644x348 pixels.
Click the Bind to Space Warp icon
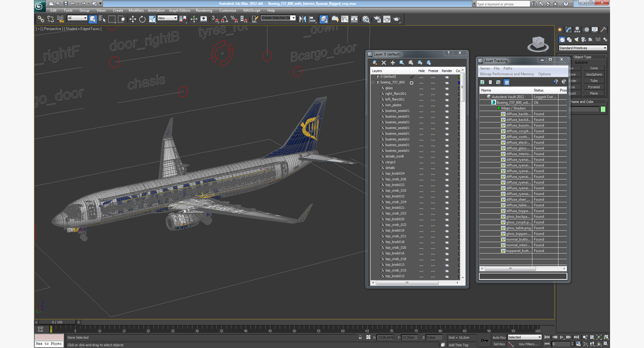pos(60,19)
